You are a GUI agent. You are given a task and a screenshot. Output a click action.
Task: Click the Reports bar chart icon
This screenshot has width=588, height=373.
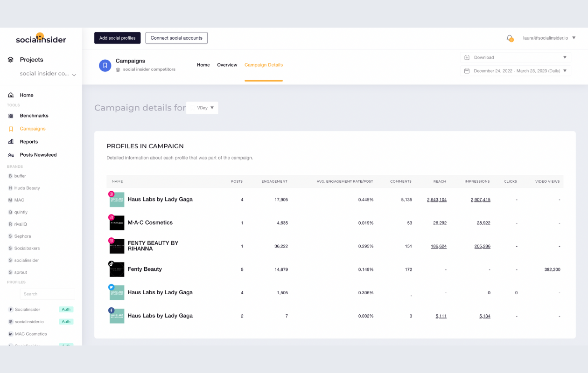tap(11, 142)
